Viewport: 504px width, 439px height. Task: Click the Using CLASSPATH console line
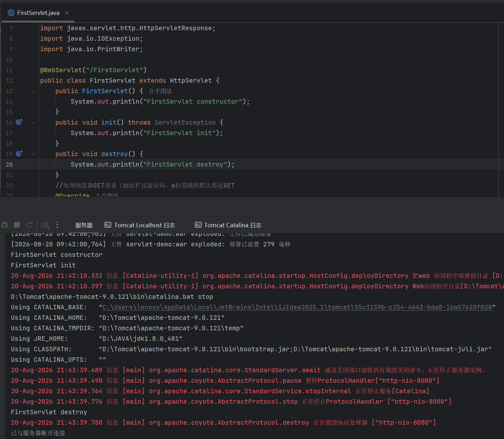click(251, 349)
